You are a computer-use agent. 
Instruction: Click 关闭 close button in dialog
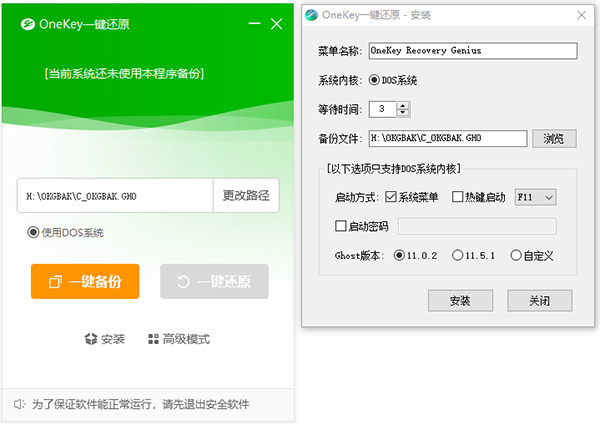tap(540, 301)
